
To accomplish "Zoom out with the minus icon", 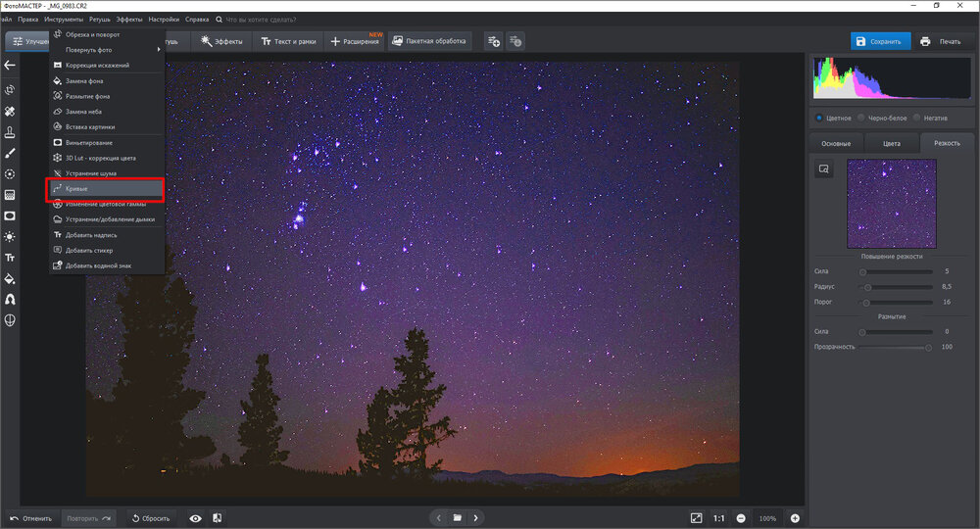I will [741, 518].
